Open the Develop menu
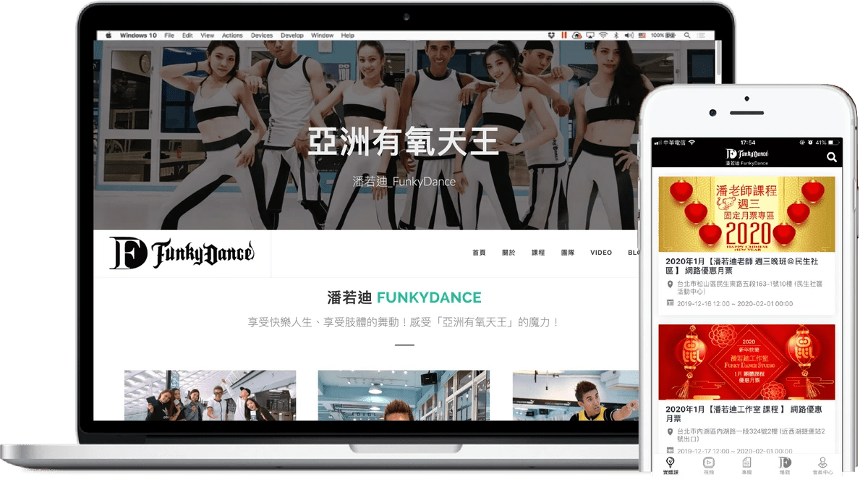Image resolution: width=868 pixels, height=477 pixels. [x=292, y=35]
